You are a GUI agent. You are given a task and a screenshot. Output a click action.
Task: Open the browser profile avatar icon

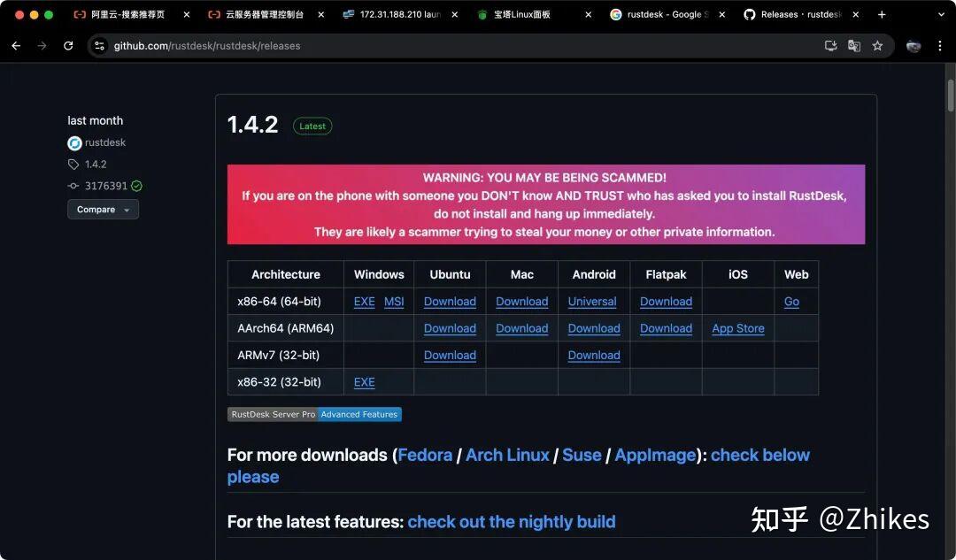pyautogui.click(x=914, y=46)
